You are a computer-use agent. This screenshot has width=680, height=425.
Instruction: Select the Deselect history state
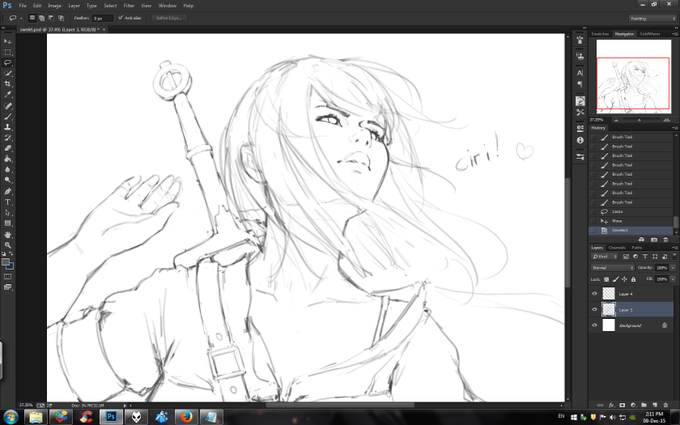[631, 230]
